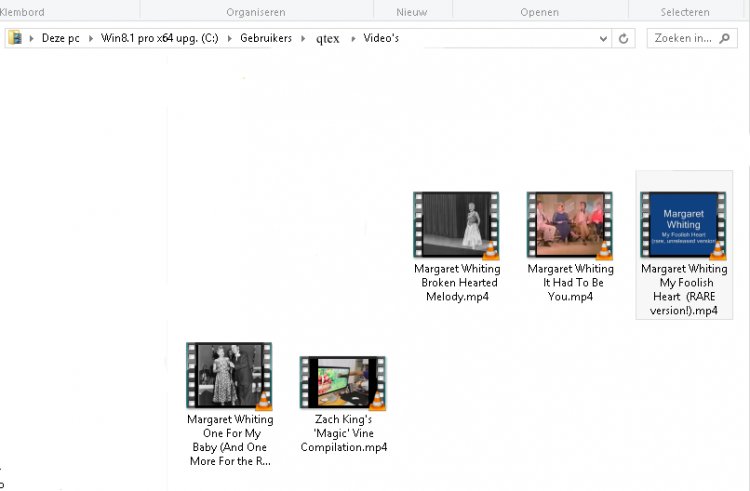Click the One For My Baby video icon

229,375
